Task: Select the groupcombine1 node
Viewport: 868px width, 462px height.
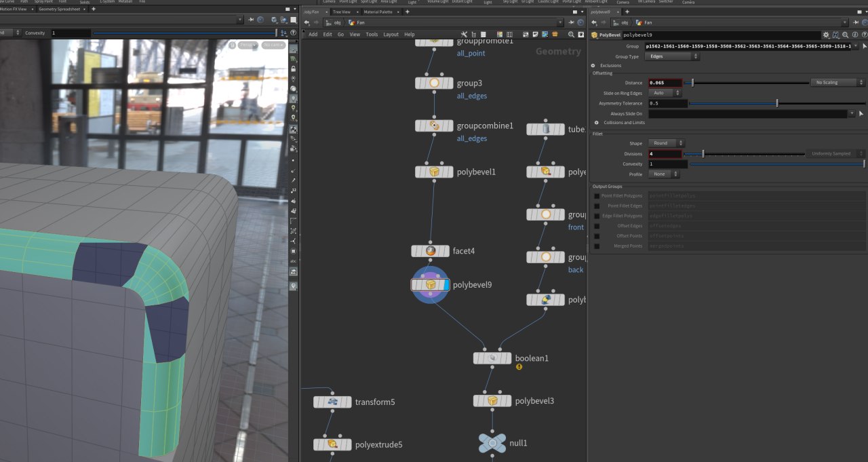Action: point(434,126)
